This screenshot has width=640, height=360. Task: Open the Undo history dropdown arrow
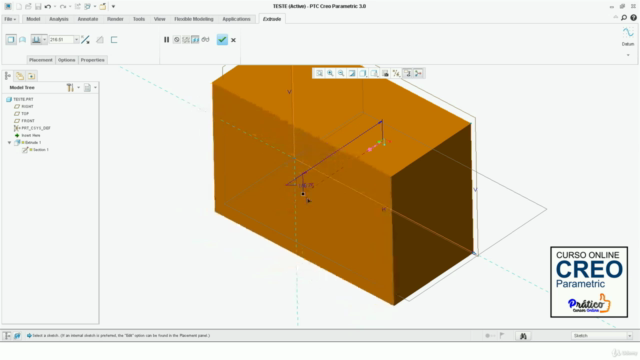[x=55, y=7]
